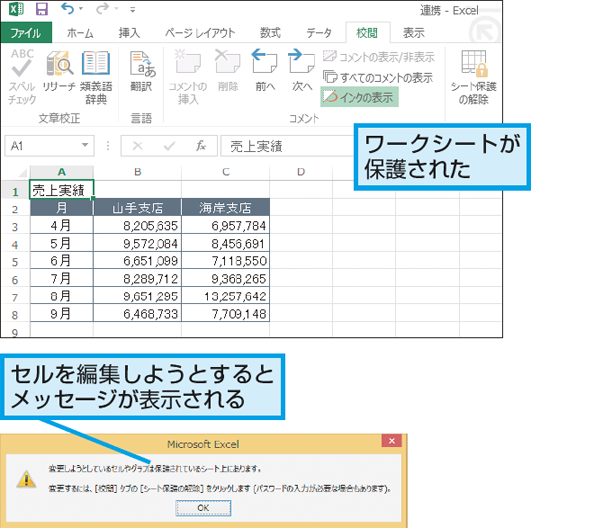The image size is (600, 528).
Task: Go to next comment (次へ)
Action: click(x=302, y=68)
